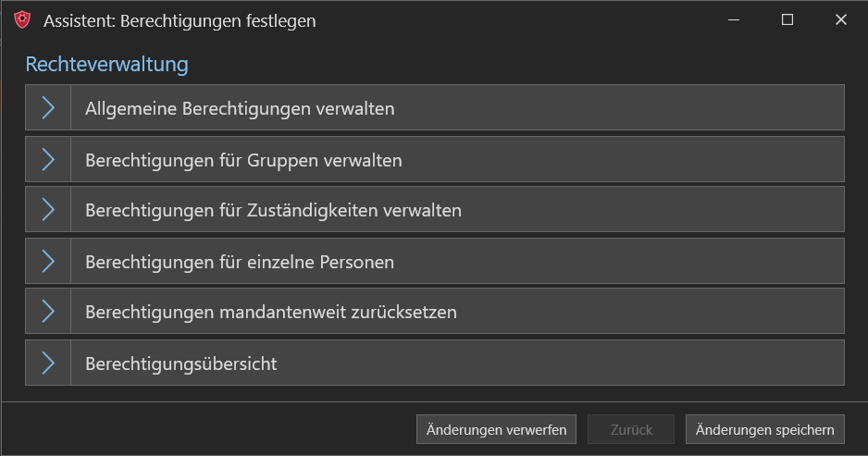Maximize the Assistent window

[787, 20]
